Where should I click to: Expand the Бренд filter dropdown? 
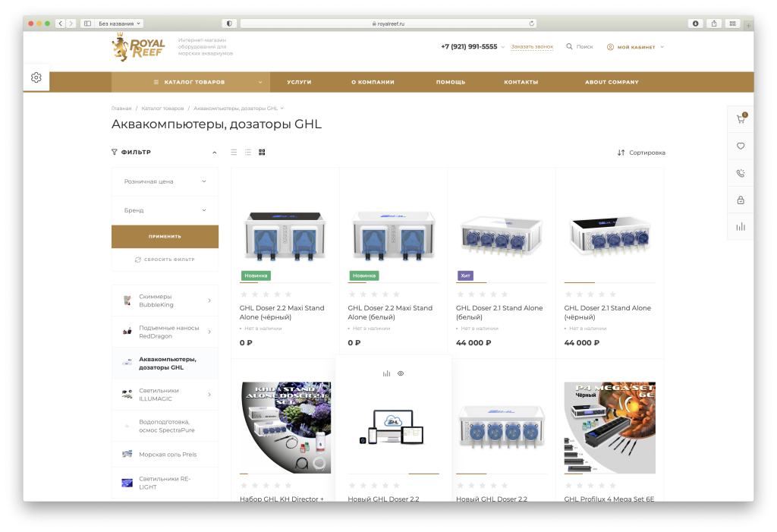165,210
